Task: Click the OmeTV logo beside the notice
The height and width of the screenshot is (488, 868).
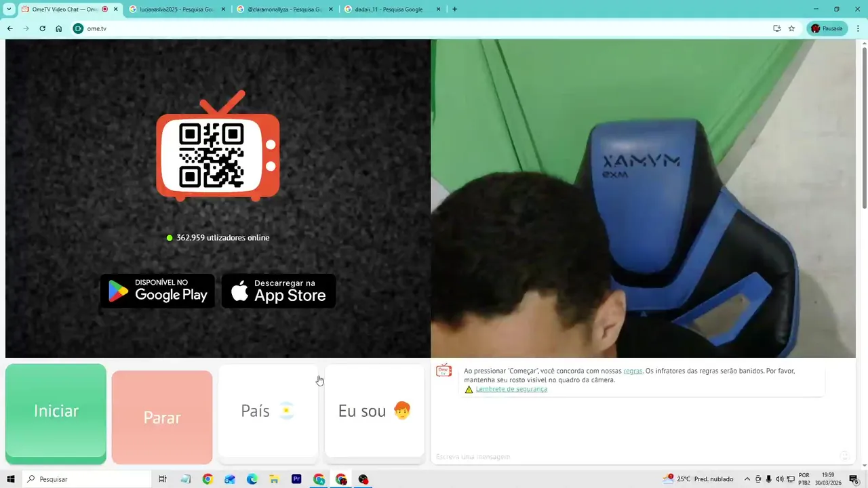Action: click(443, 371)
